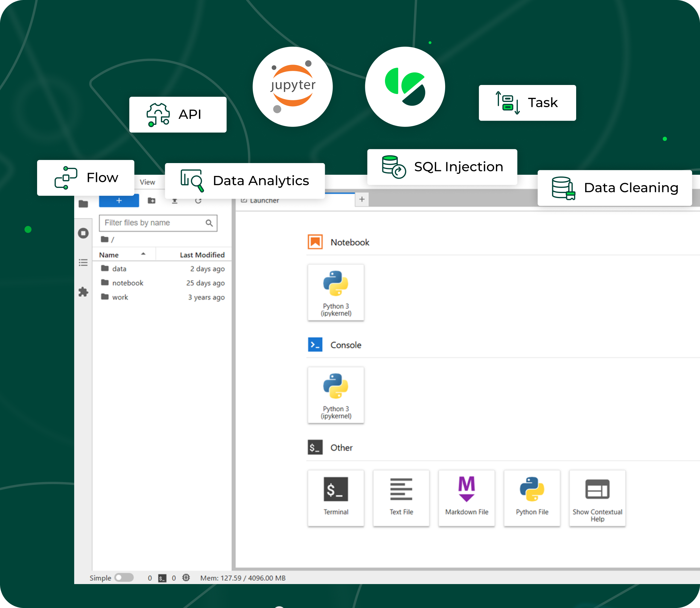Sort files by the Name column header
Viewport: 700px width, 608px height.
[124, 255]
